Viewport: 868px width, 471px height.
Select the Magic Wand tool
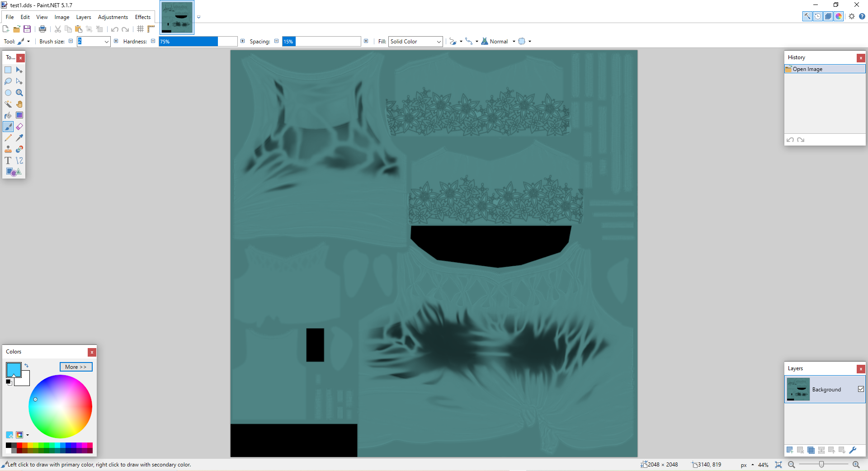click(8, 104)
